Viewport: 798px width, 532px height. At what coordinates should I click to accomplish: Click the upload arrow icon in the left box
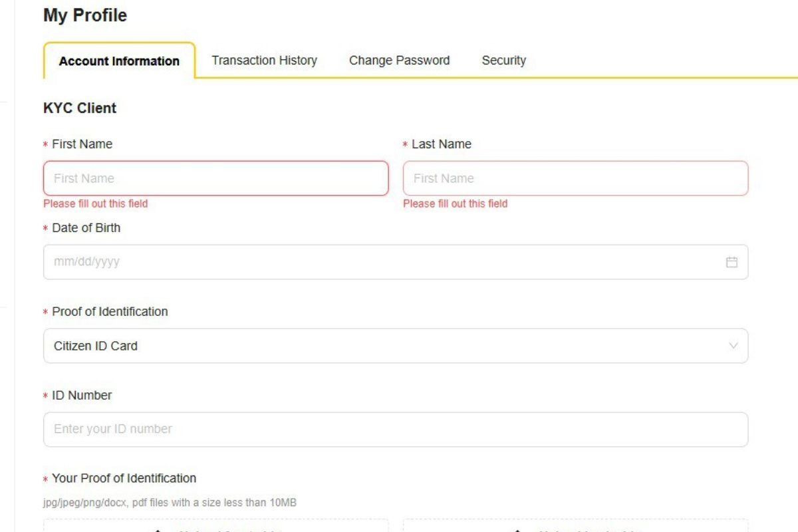[158, 530]
